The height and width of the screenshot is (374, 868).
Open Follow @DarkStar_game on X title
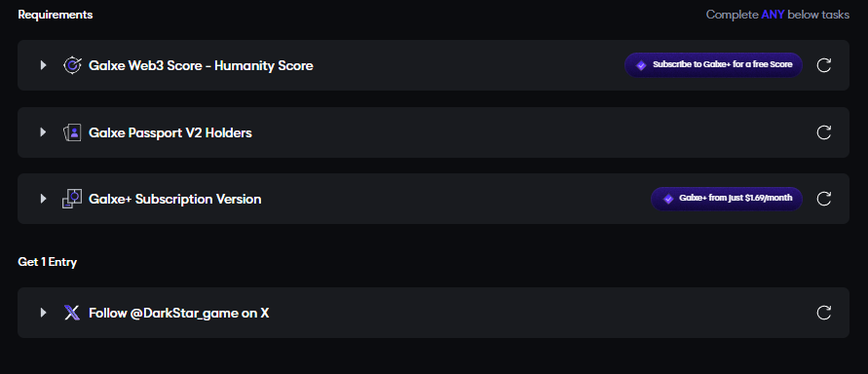click(x=179, y=314)
